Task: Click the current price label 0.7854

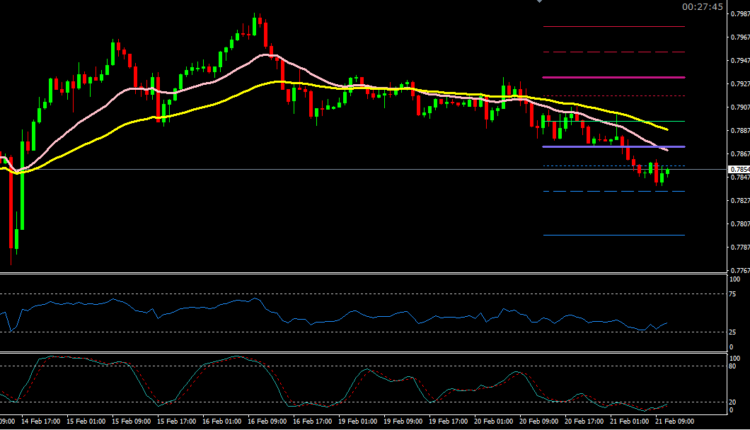Action: click(738, 171)
